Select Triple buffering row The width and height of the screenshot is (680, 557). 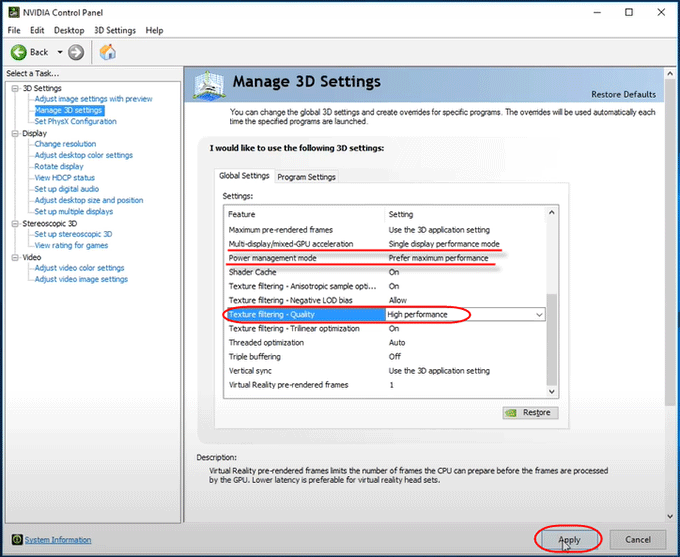385,357
